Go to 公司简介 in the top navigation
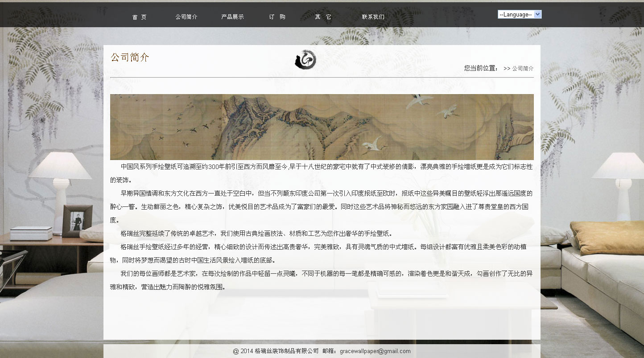Screen dimensions: 644x358 pyautogui.click(x=186, y=17)
